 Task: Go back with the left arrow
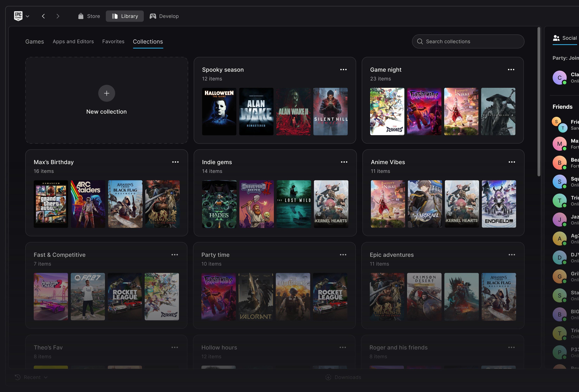click(x=43, y=16)
